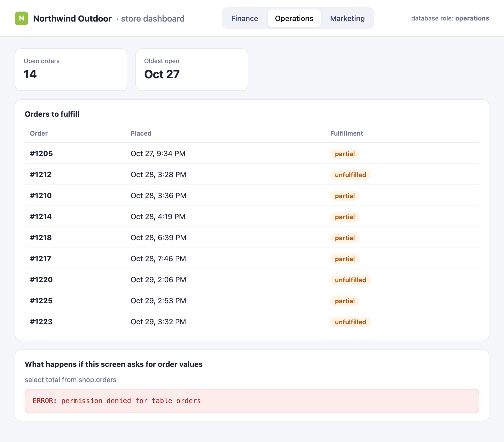Click order #1220
Image resolution: width=504 pixels, height=442 pixels.
click(x=41, y=280)
